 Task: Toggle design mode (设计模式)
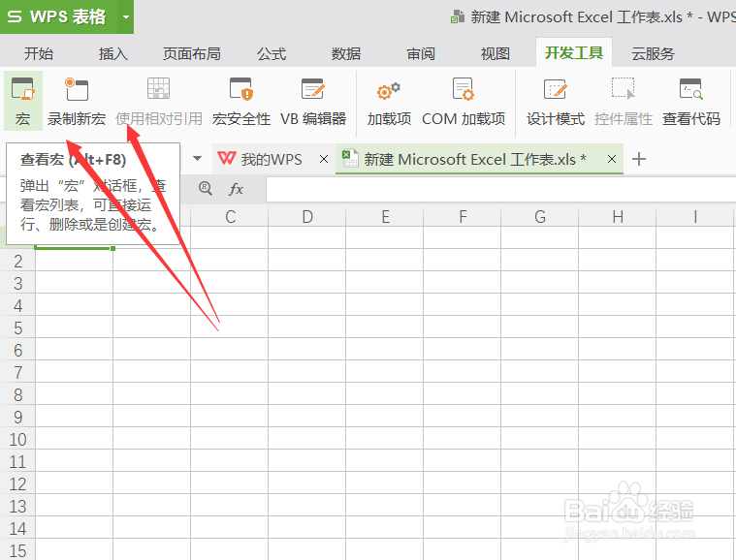[556, 101]
